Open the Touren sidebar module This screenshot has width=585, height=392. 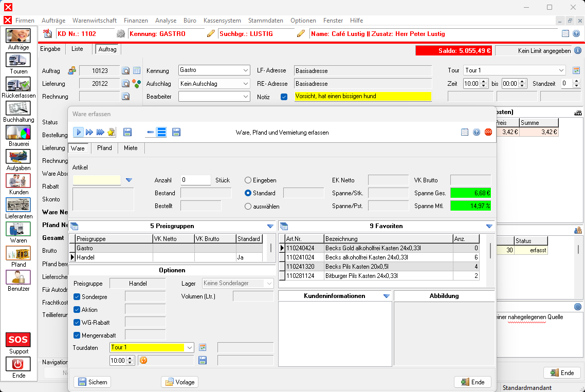pyautogui.click(x=19, y=63)
